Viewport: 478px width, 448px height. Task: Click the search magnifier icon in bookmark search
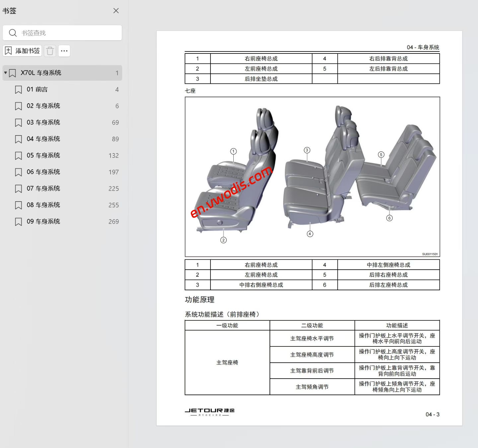pos(13,33)
